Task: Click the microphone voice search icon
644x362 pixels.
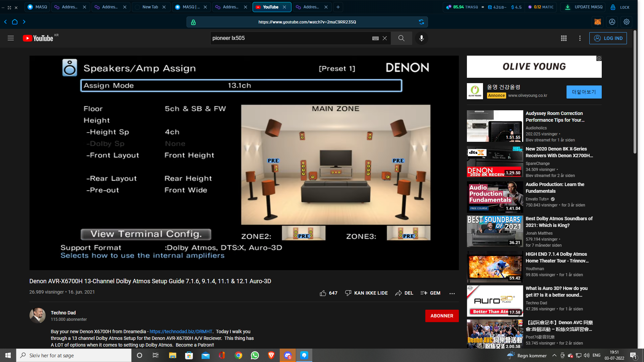Action: [421, 38]
